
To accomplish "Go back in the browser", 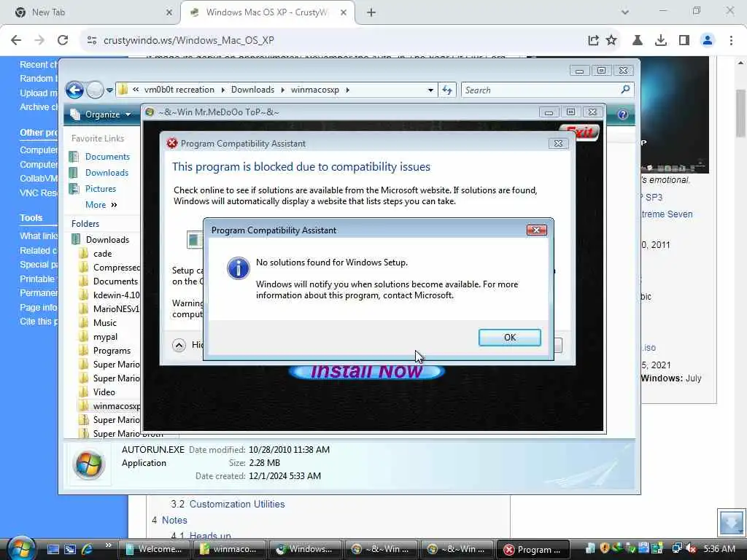I will click(16, 41).
